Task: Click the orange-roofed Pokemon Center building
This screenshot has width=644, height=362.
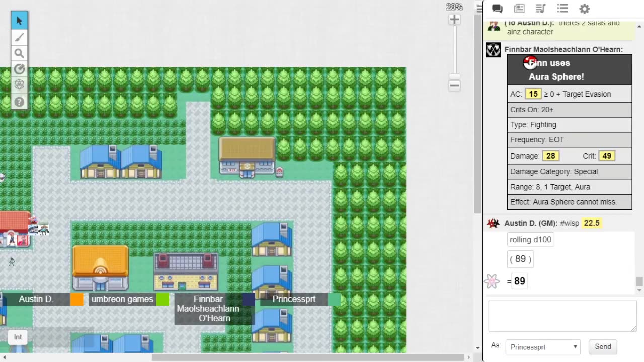Action: (x=101, y=268)
